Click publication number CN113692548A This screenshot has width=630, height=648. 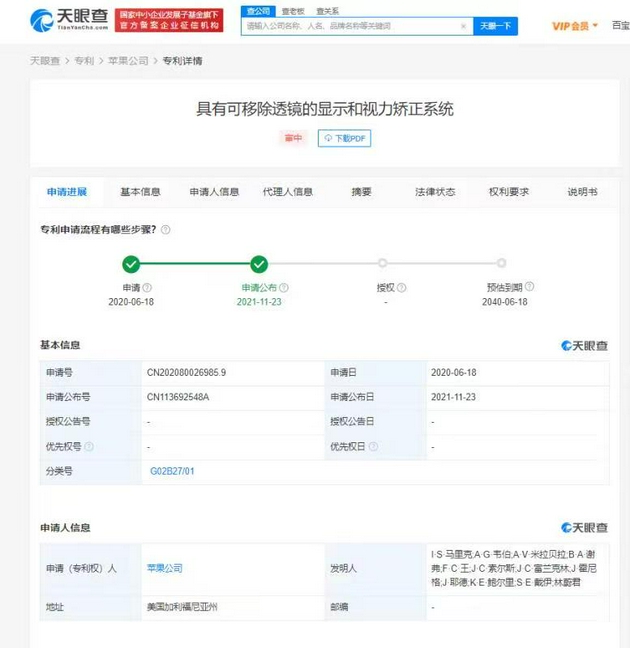[178, 397]
